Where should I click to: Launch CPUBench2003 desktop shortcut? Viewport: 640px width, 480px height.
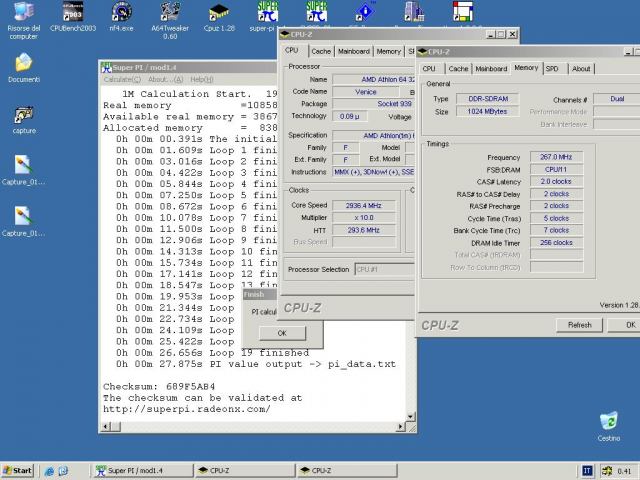(x=73, y=17)
